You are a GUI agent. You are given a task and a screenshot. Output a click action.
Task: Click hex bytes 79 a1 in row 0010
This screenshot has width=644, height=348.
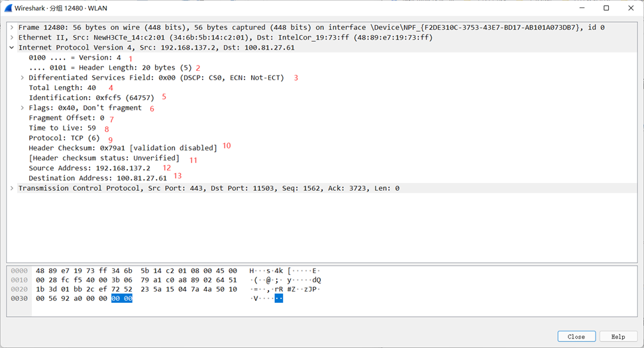point(151,280)
